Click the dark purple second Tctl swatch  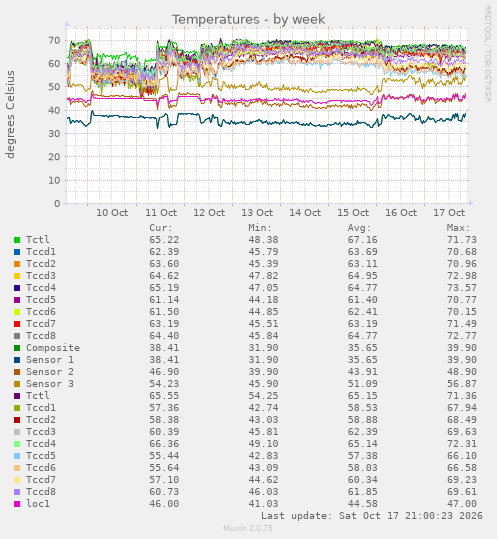click(x=17, y=396)
